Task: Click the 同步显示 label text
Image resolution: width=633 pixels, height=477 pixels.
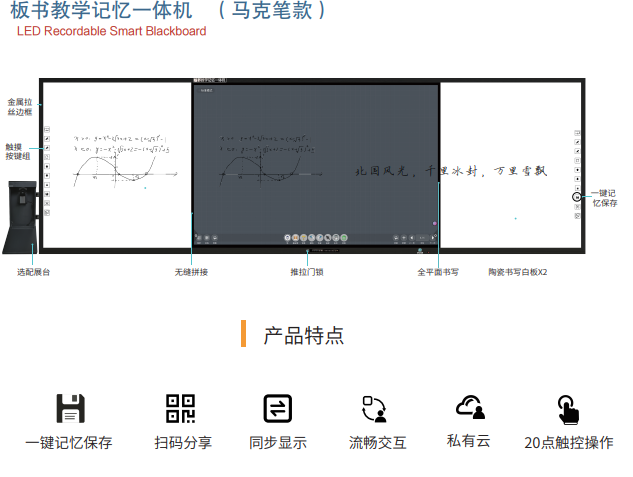Action: tap(277, 442)
